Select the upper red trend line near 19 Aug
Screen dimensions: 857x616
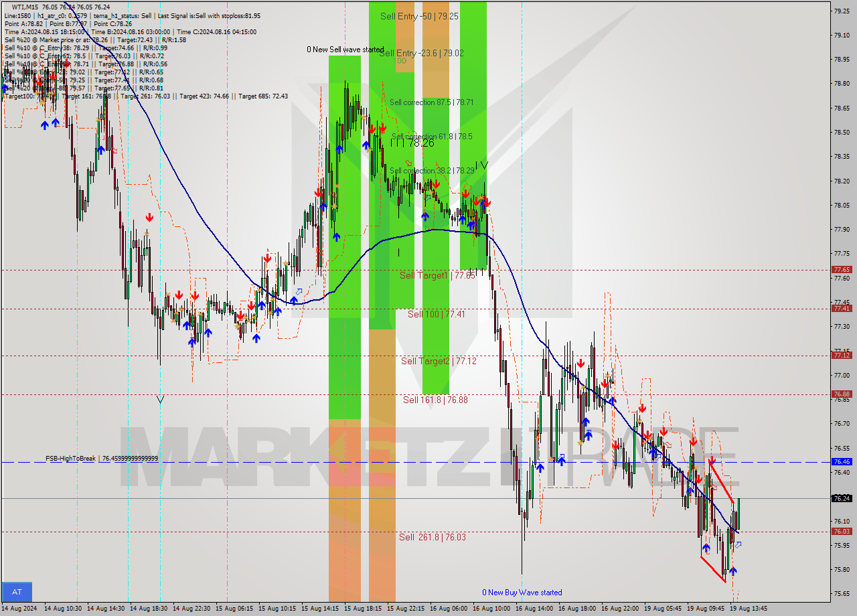tap(721, 482)
